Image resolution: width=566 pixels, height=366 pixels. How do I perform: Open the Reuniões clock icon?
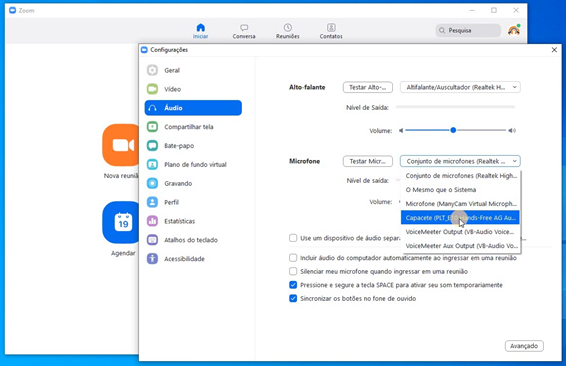[288, 27]
